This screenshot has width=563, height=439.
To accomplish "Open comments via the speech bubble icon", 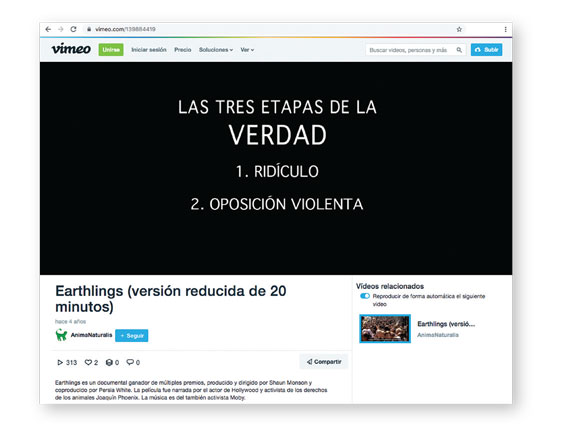I will click(x=130, y=362).
